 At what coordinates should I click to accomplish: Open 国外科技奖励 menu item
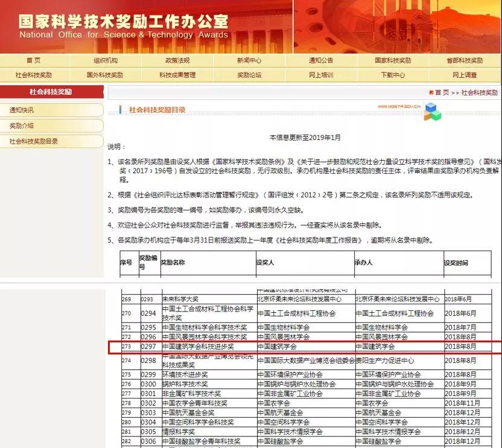pyautogui.click(x=105, y=75)
